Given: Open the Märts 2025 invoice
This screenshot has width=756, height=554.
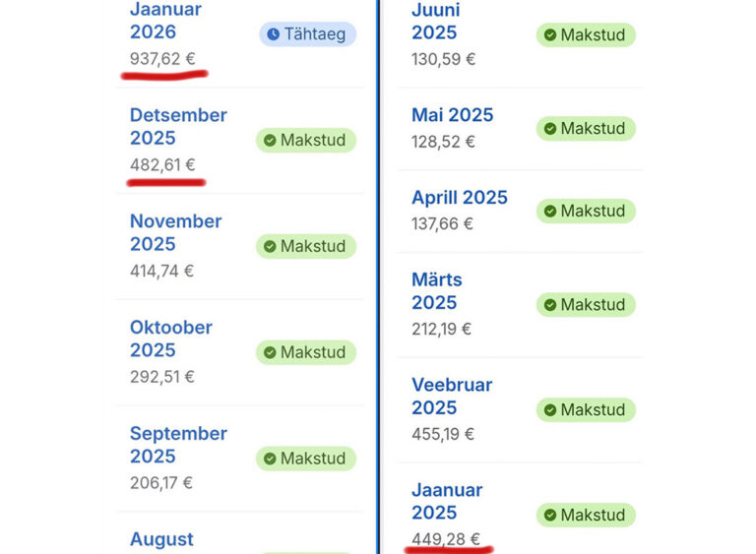Looking at the screenshot, I should point(436,291).
